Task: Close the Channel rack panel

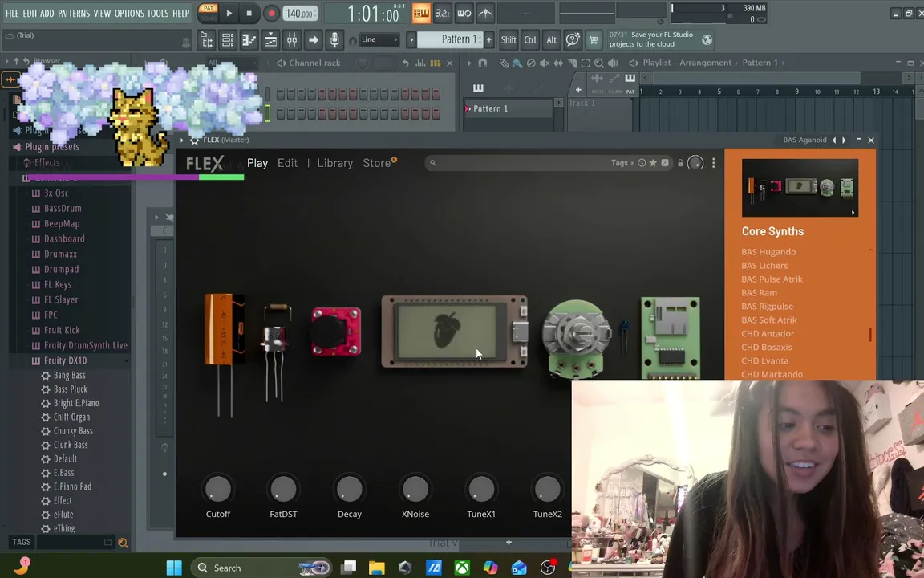Action: (450, 63)
